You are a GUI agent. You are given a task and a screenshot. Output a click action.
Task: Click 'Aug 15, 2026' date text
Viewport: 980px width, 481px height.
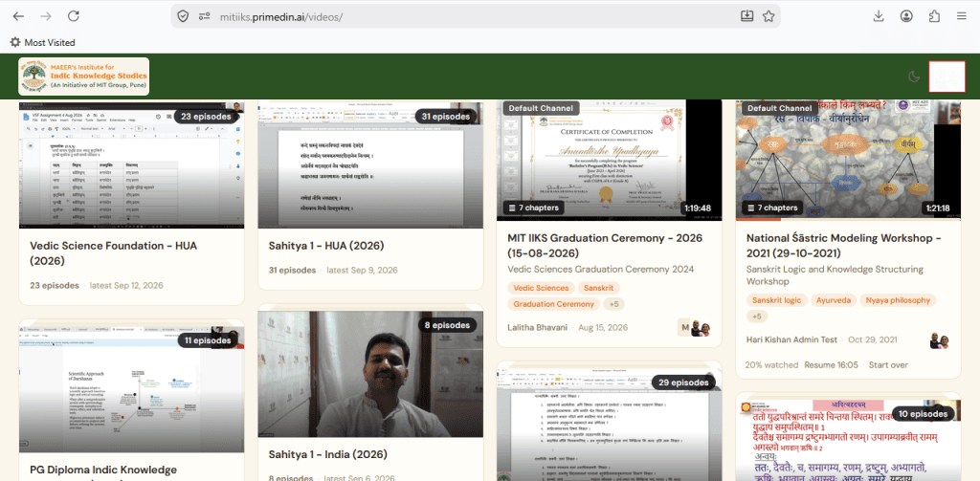coord(603,327)
